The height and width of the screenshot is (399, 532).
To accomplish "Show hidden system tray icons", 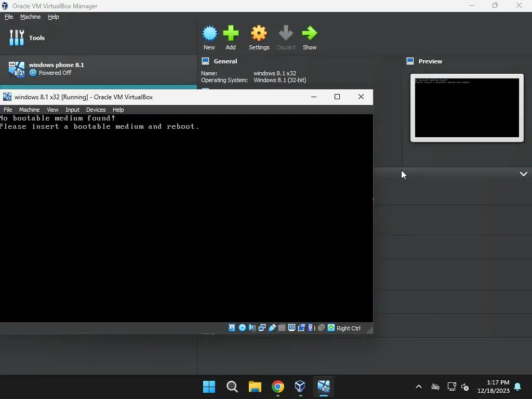I will coord(419,387).
